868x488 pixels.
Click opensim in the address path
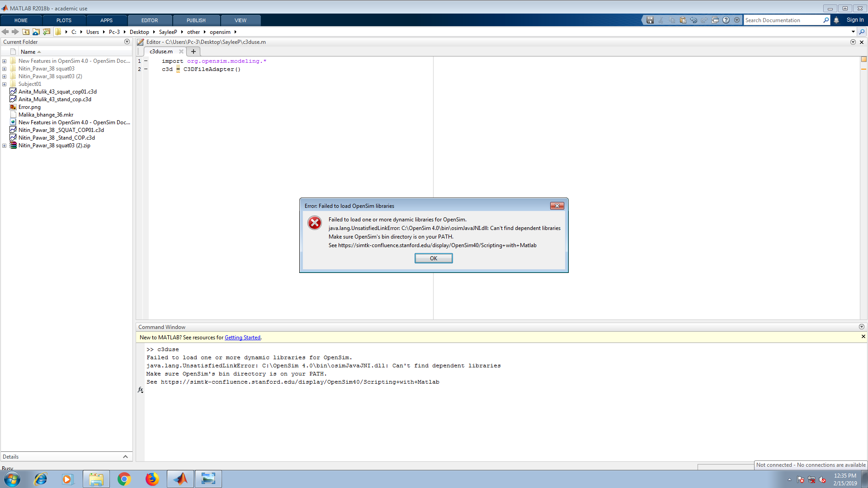(x=220, y=32)
